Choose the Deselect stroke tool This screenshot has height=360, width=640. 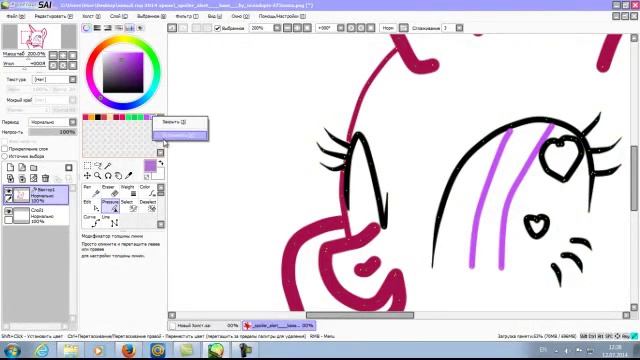pyautogui.click(x=147, y=206)
